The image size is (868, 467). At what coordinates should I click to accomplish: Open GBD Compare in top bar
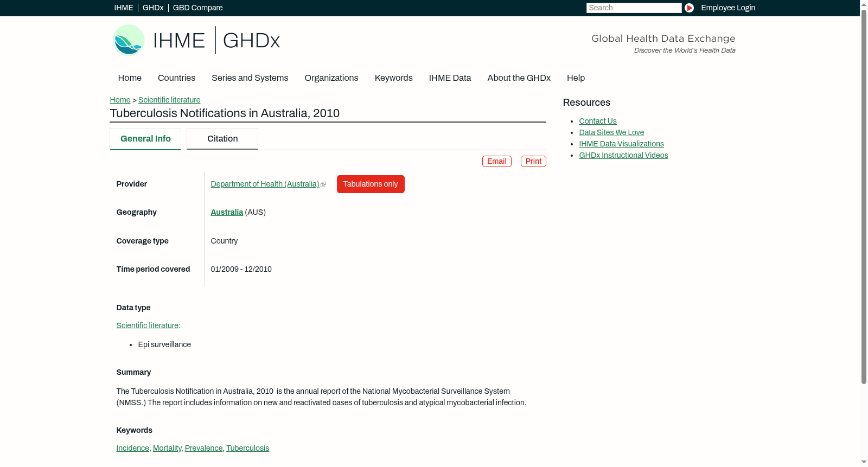197,8
